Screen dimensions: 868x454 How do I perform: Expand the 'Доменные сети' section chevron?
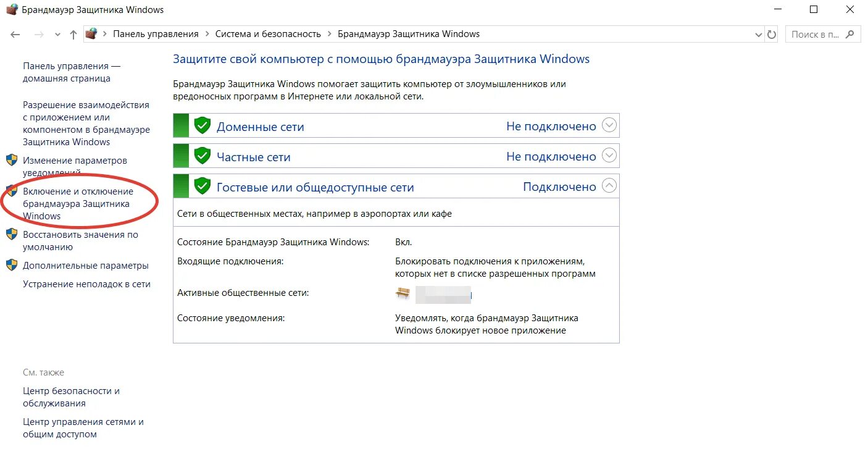609,125
